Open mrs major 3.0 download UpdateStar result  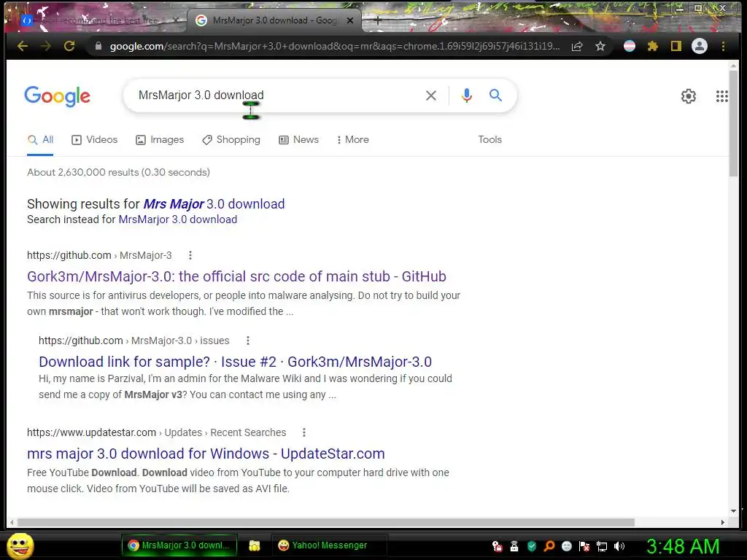click(206, 454)
